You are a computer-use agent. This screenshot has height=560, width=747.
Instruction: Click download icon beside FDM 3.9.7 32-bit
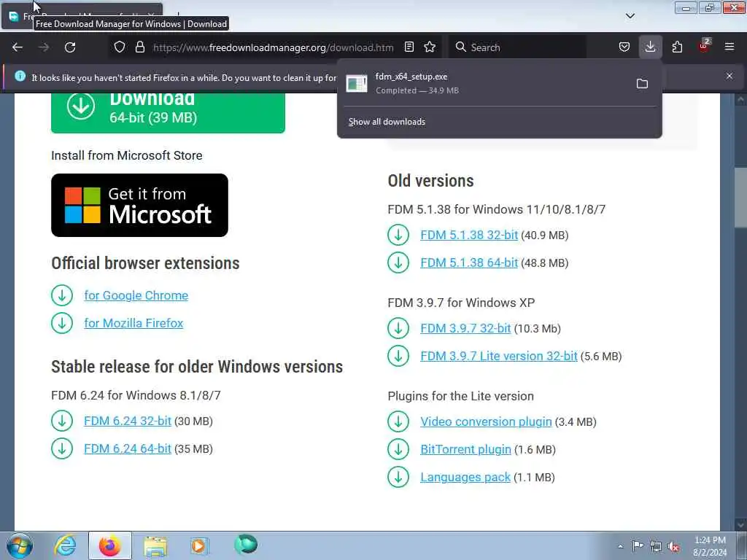(x=398, y=329)
